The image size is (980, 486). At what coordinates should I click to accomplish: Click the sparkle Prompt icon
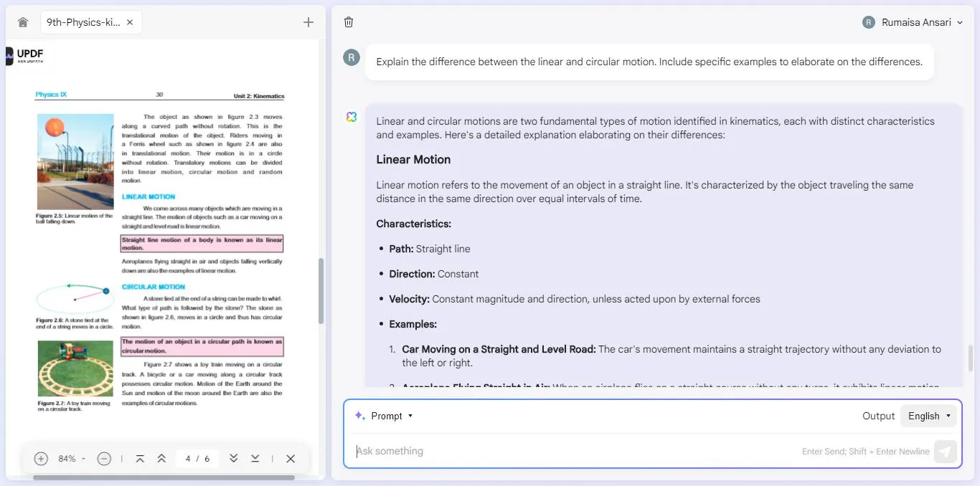(x=359, y=416)
